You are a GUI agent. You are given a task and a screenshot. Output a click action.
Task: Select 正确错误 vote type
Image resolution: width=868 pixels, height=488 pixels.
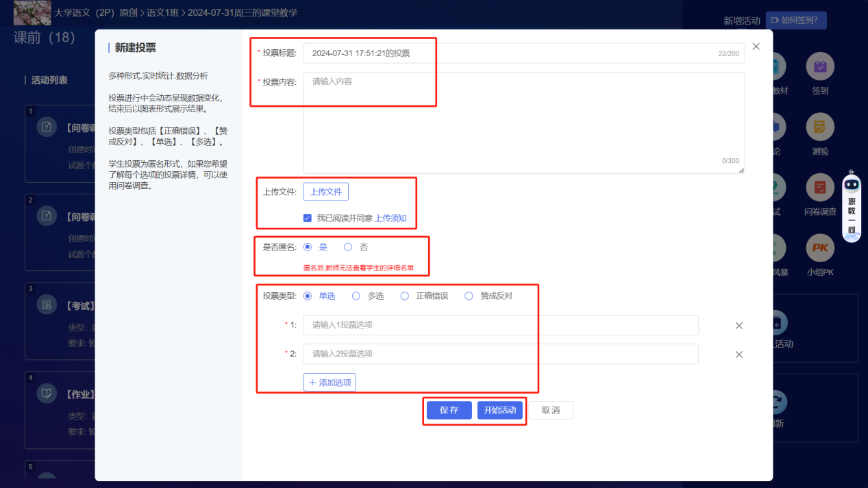404,296
